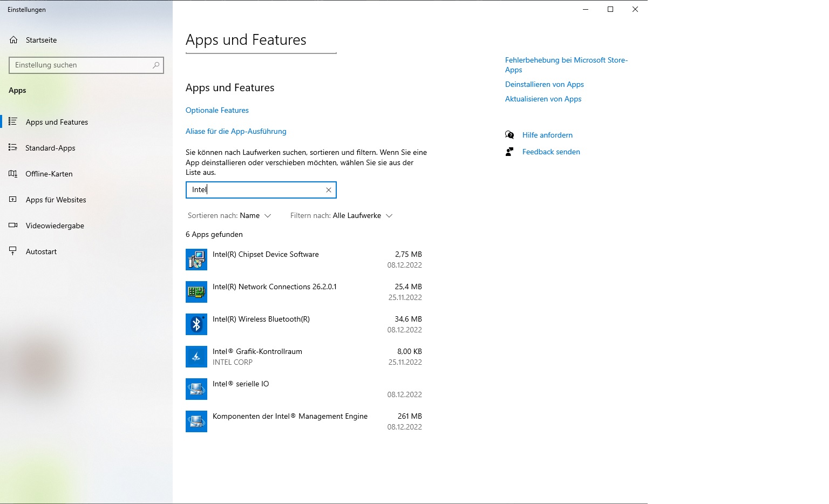This screenshot has height=504, width=829.
Task: Click the Apps und Features list icon
Action: point(13,122)
